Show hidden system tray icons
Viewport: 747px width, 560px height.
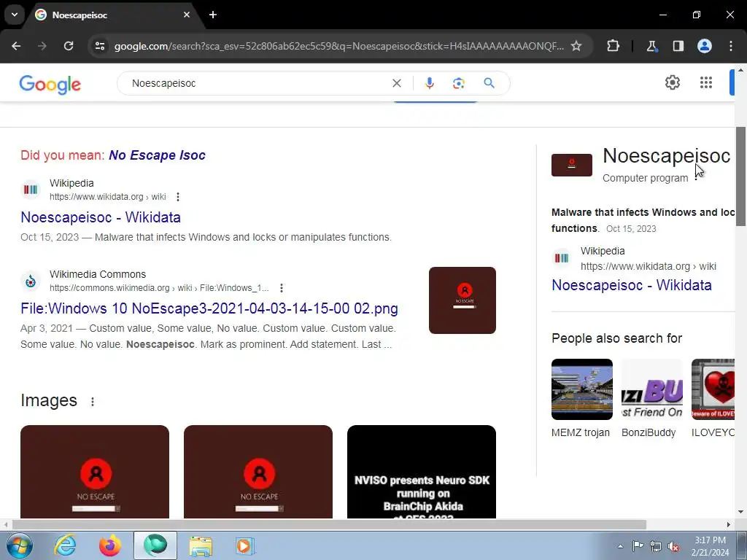tap(620, 546)
